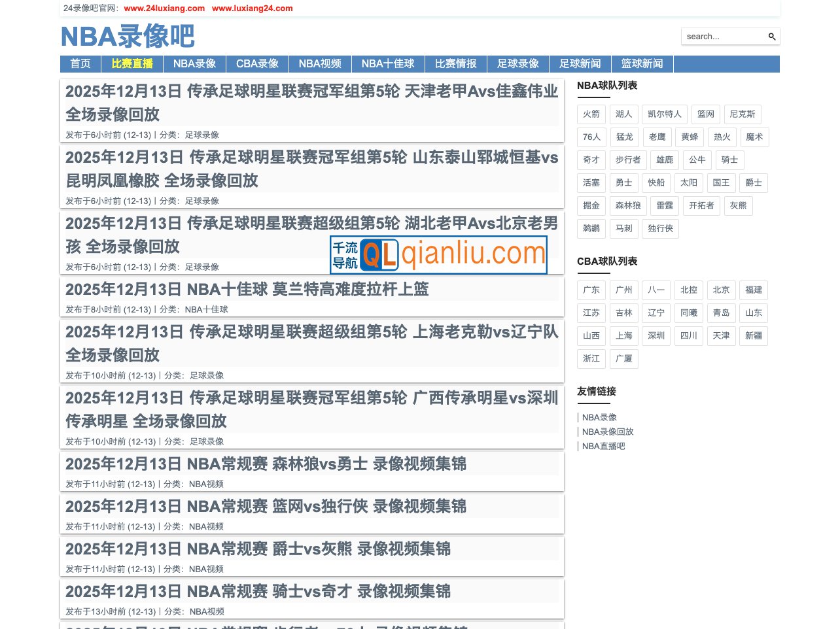Select the CBA录像 menu item

pyautogui.click(x=256, y=63)
